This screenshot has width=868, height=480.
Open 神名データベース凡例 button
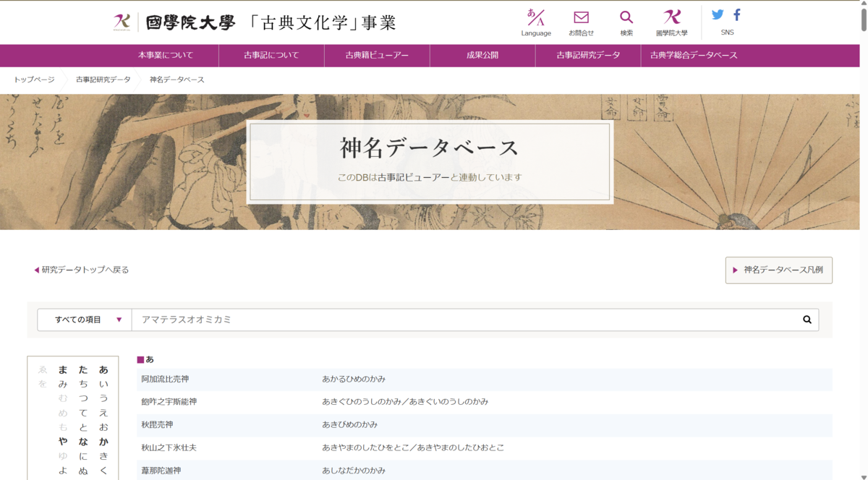(x=779, y=270)
